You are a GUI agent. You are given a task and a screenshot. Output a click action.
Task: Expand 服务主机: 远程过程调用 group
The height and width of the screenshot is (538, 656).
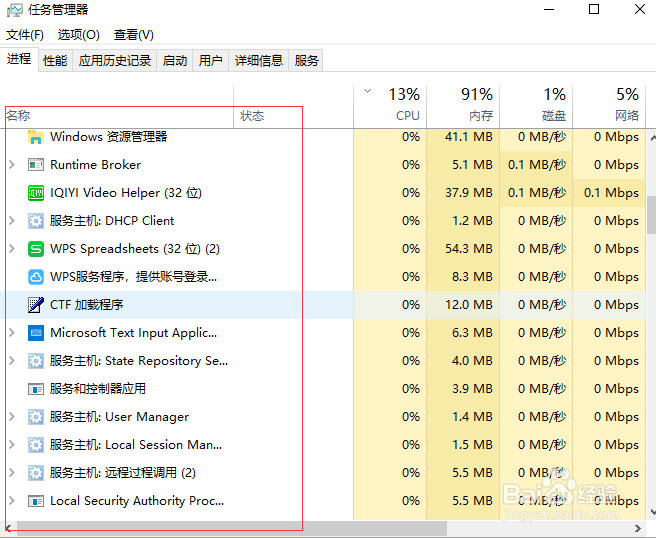[x=12, y=473]
